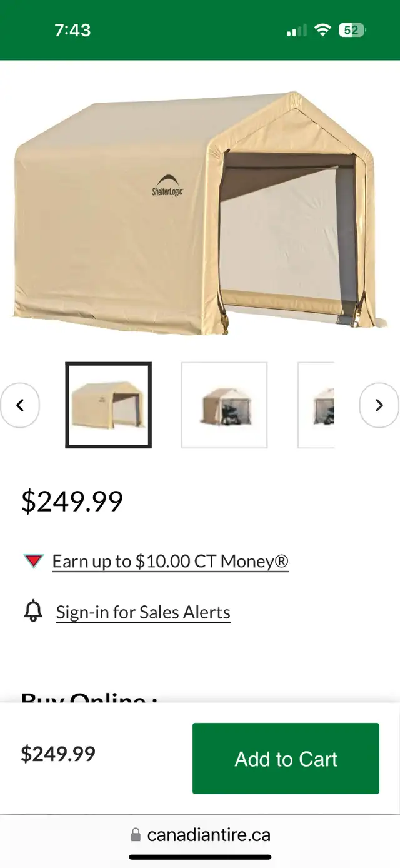Tap the $249.99 price in bottom bar
Image resolution: width=400 pixels, height=868 pixels.
58,754
